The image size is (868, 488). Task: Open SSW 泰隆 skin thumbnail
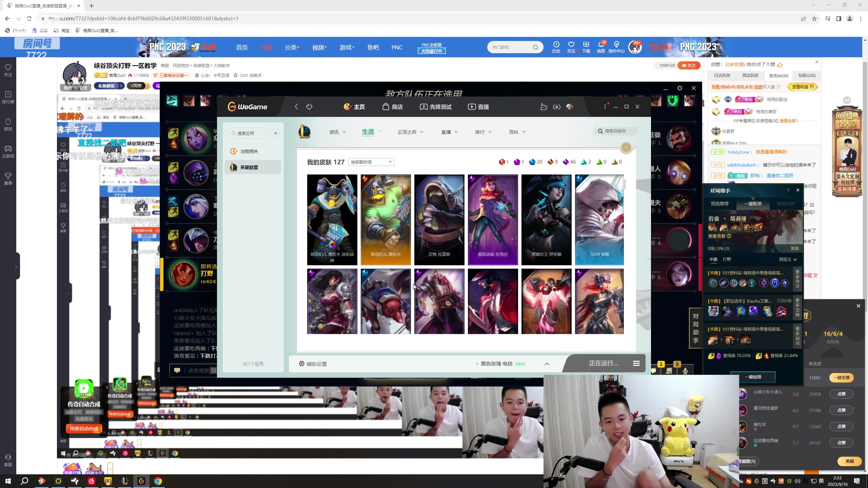point(599,220)
